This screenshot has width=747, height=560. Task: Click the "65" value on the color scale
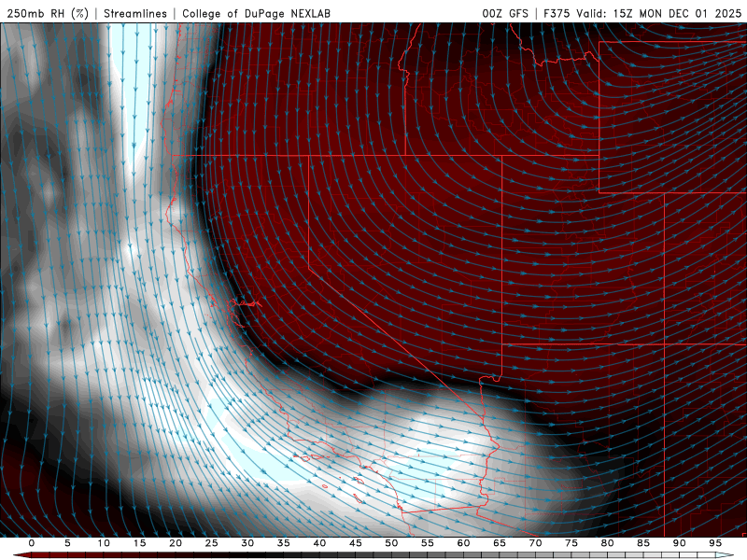[x=500, y=543]
